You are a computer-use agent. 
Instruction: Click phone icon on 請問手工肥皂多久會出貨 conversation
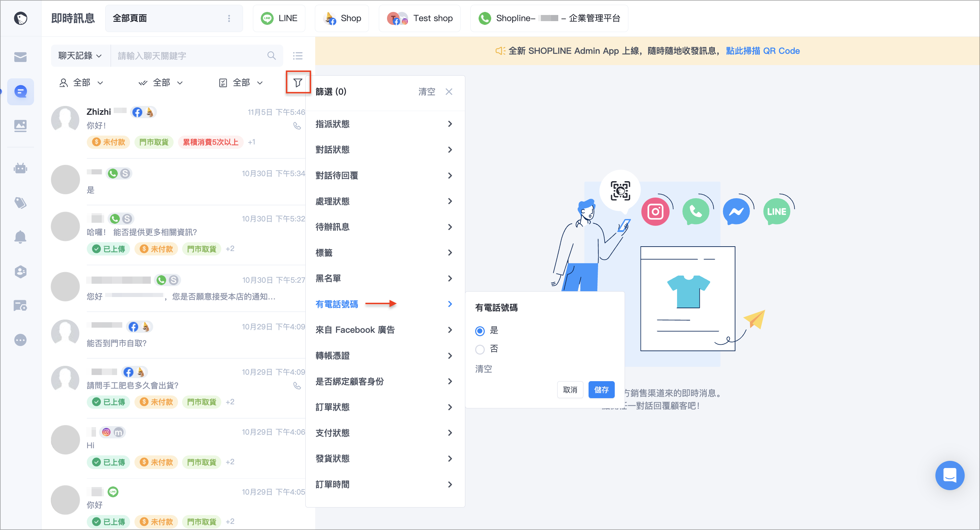point(297,386)
